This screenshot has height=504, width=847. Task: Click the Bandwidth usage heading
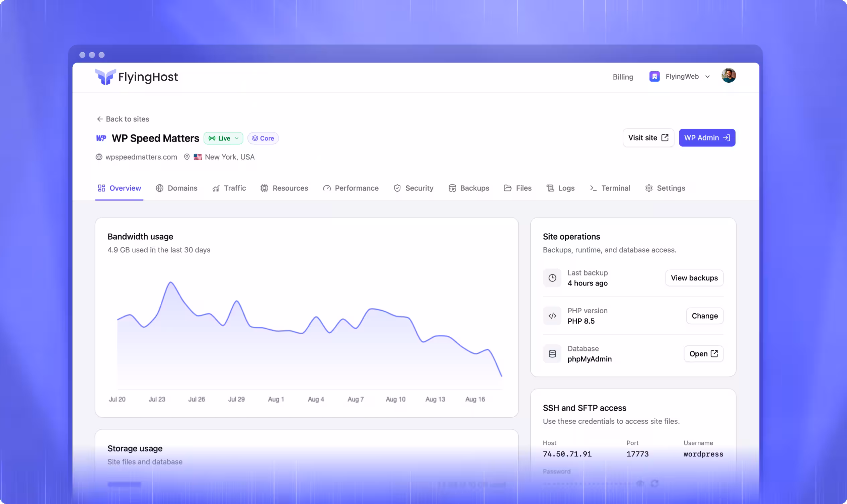coord(140,237)
